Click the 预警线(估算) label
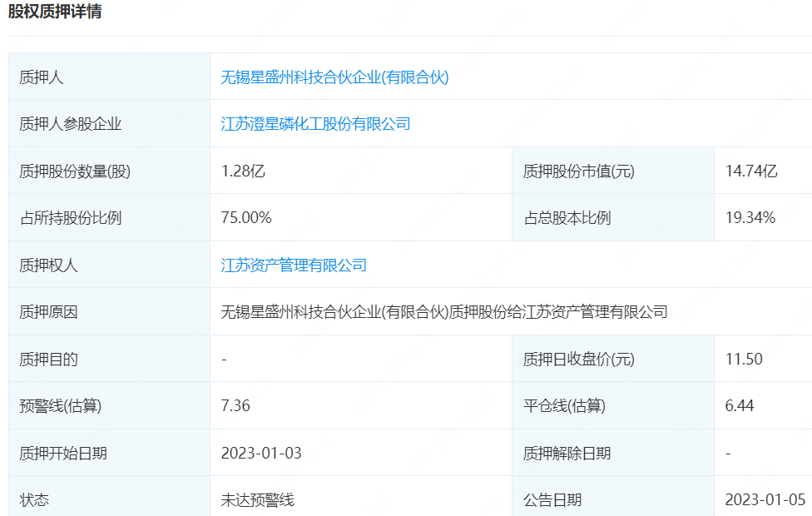The width and height of the screenshot is (812, 516). pyautogui.click(x=60, y=405)
